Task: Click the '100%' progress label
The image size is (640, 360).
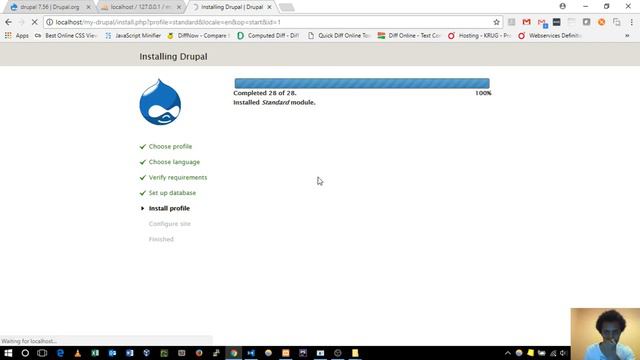Action: (483, 93)
